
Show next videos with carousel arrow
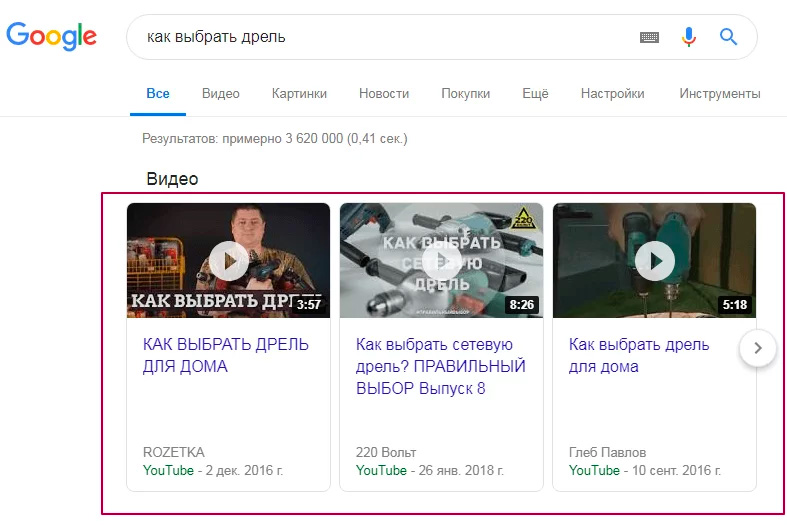[x=757, y=348]
